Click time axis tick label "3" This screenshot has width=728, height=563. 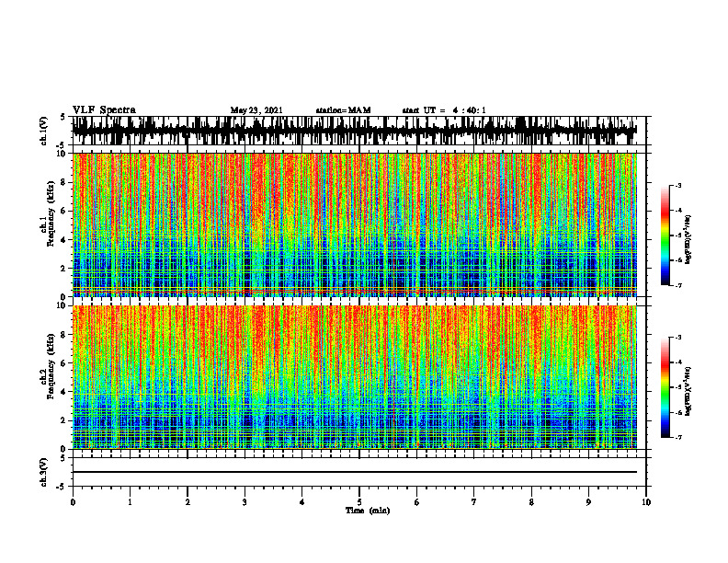pyautogui.click(x=245, y=502)
